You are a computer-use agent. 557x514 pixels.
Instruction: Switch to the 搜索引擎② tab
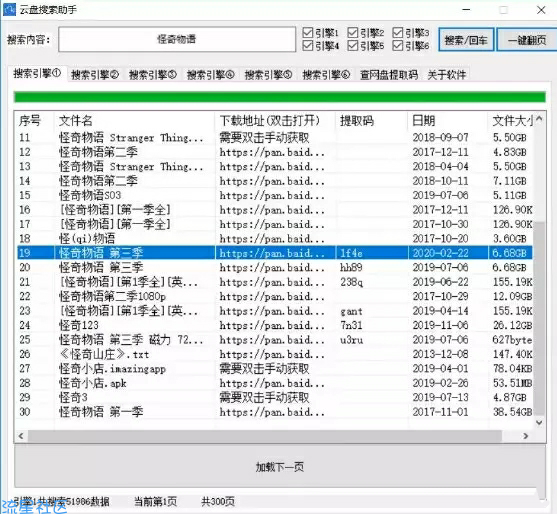[x=95, y=75]
